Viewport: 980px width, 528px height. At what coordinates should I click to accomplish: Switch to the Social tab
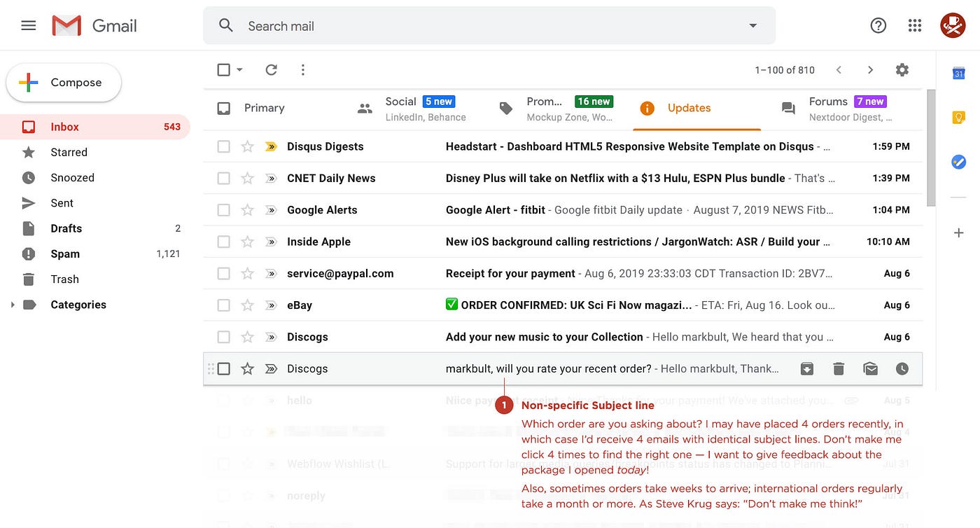415,109
